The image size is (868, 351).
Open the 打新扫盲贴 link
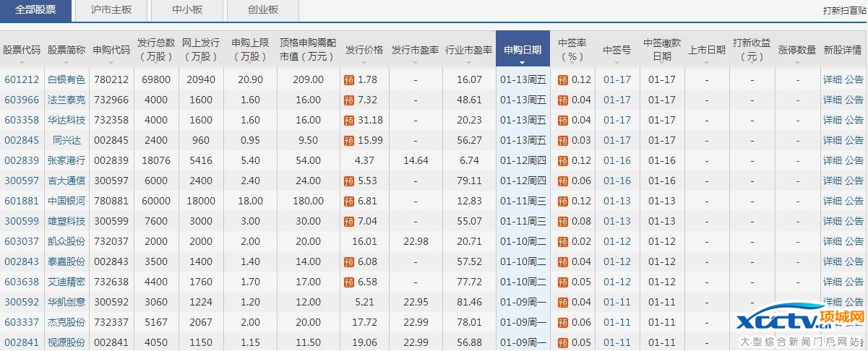843,11
